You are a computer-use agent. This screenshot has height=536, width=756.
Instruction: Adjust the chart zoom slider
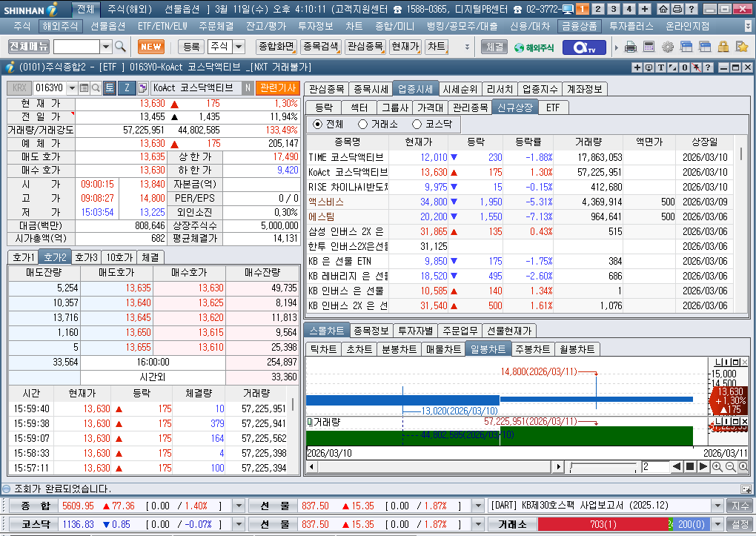[603, 466]
